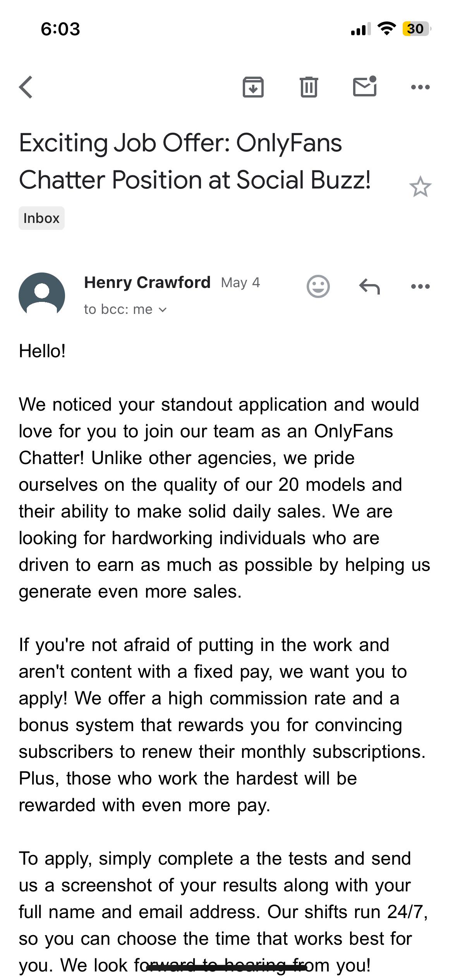Image resolution: width=453 pixels, height=980 pixels.
Task: Open the top toolbar three-dot more menu
Action: click(x=420, y=87)
